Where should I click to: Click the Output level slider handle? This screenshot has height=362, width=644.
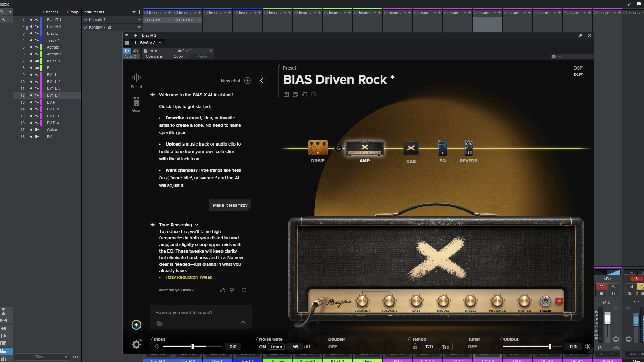pyautogui.click(x=550, y=347)
